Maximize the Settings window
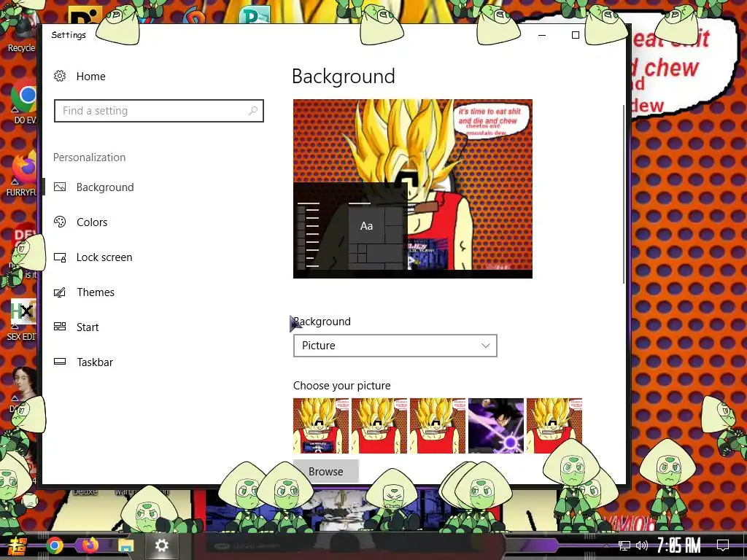This screenshot has width=747, height=560. tap(576, 35)
